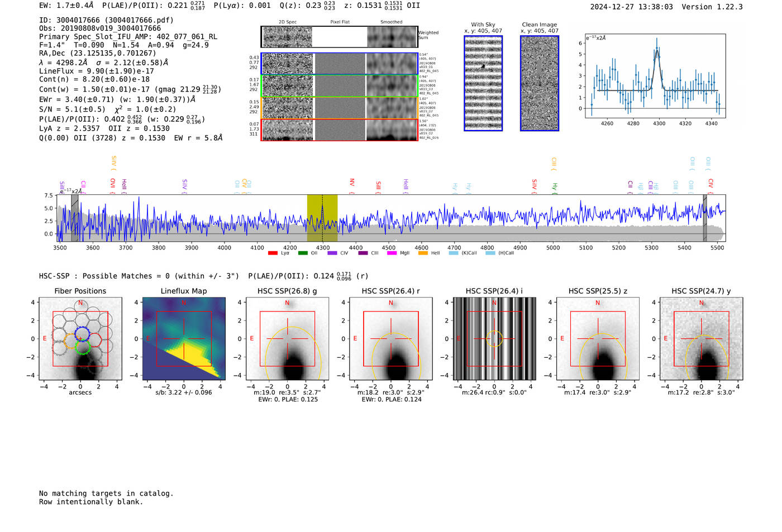Open the HSC SSP(24.7) y image

(x=702, y=339)
